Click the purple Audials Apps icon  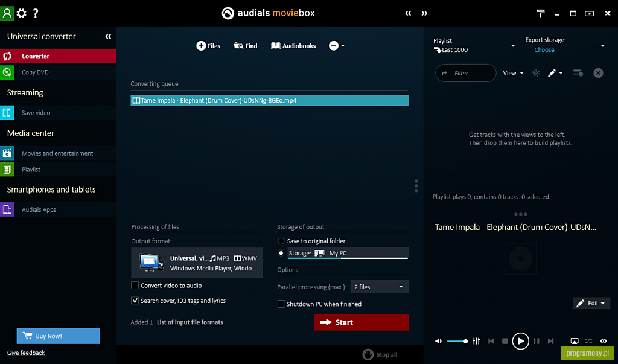(x=7, y=210)
